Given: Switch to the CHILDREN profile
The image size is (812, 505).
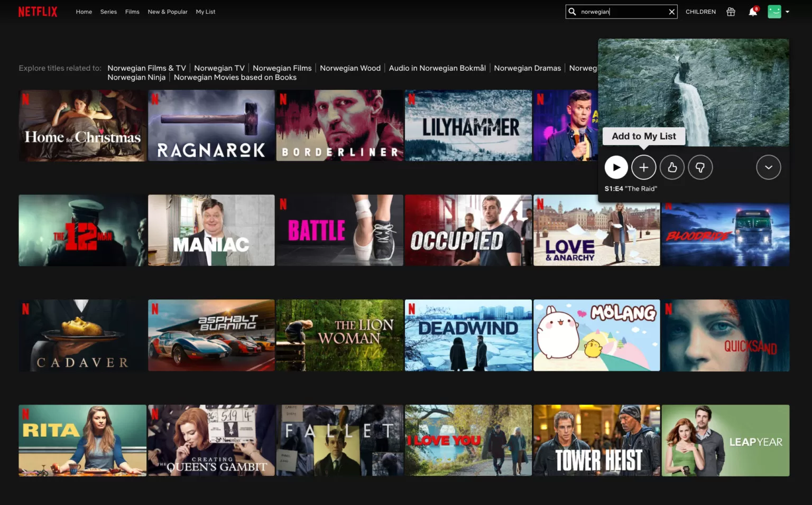Looking at the screenshot, I should click(700, 11).
